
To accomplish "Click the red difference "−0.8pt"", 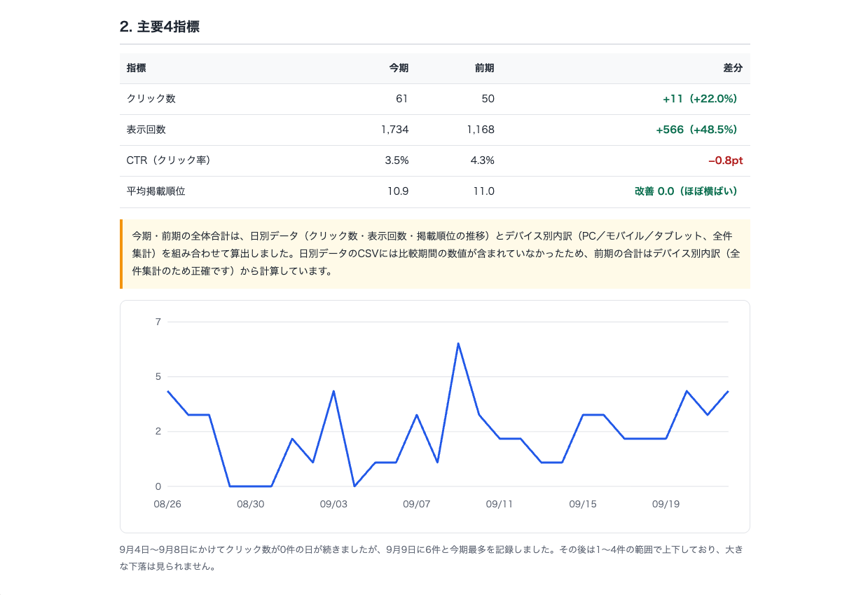I will pos(725,160).
